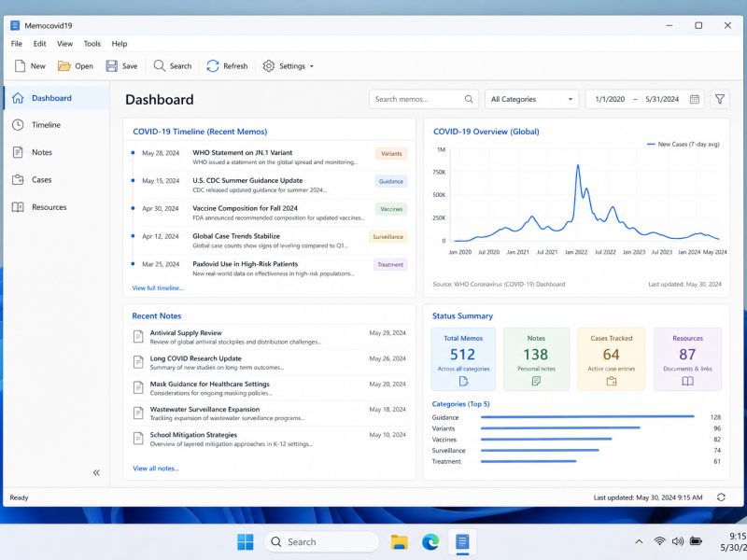747x560 pixels.
Task: Click the Vaccines category tag
Action: coord(391,208)
